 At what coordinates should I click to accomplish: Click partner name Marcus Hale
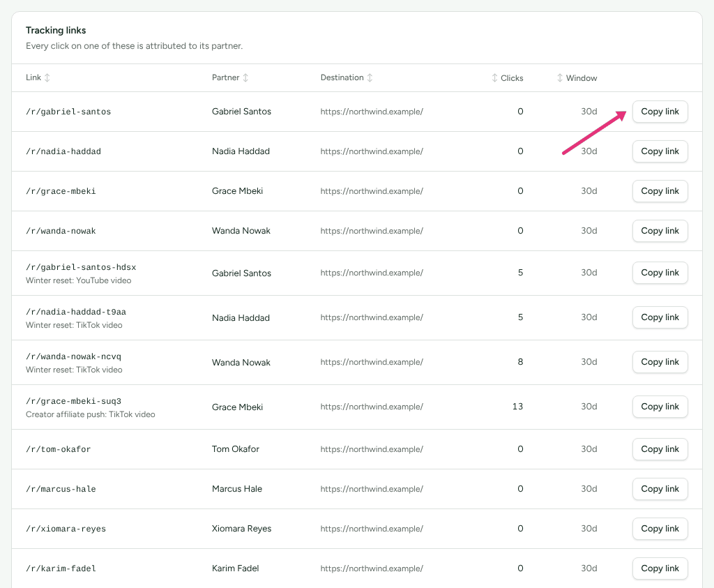click(237, 489)
